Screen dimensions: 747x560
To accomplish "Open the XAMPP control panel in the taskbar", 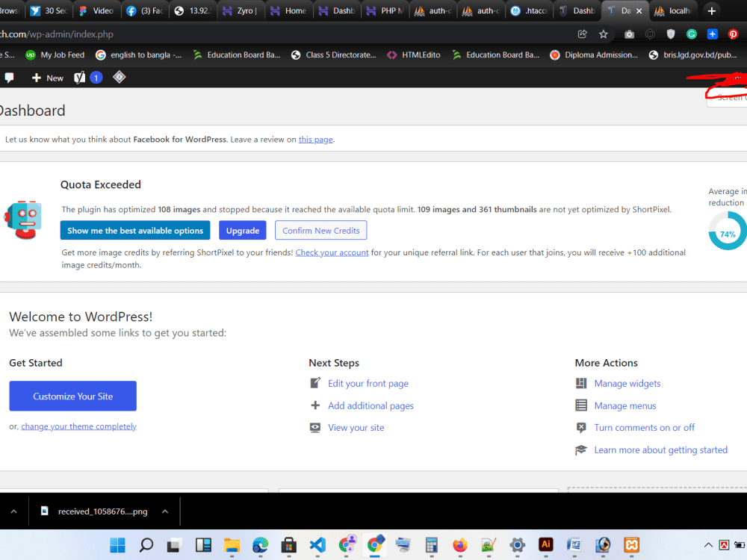I will 631,545.
